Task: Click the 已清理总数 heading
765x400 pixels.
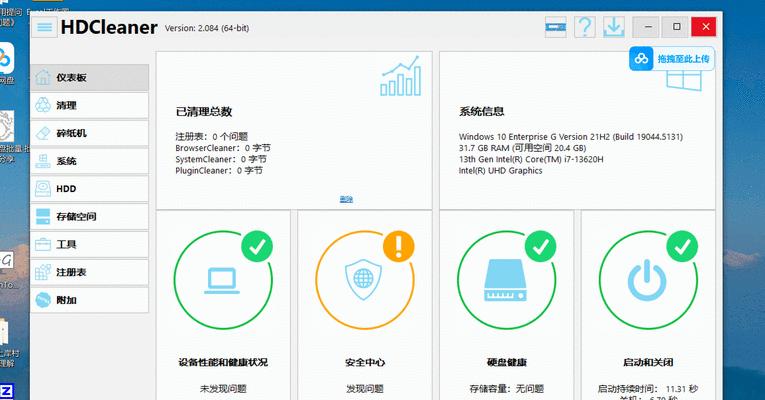Action: [204, 112]
